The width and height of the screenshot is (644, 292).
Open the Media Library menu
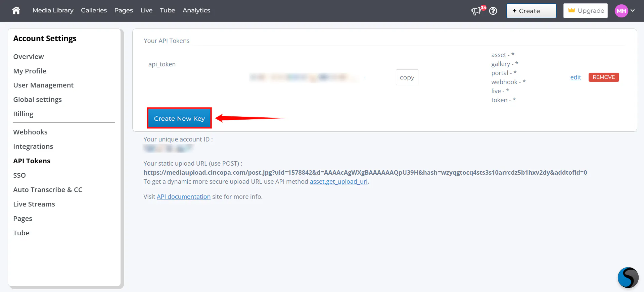(x=53, y=10)
